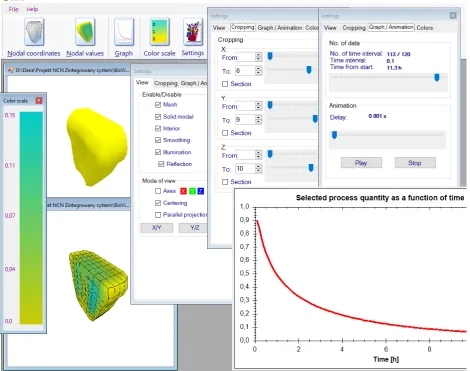The height and width of the screenshot is (371, 470).
Task: Click the Stop animation button
Action: (415, 163)
